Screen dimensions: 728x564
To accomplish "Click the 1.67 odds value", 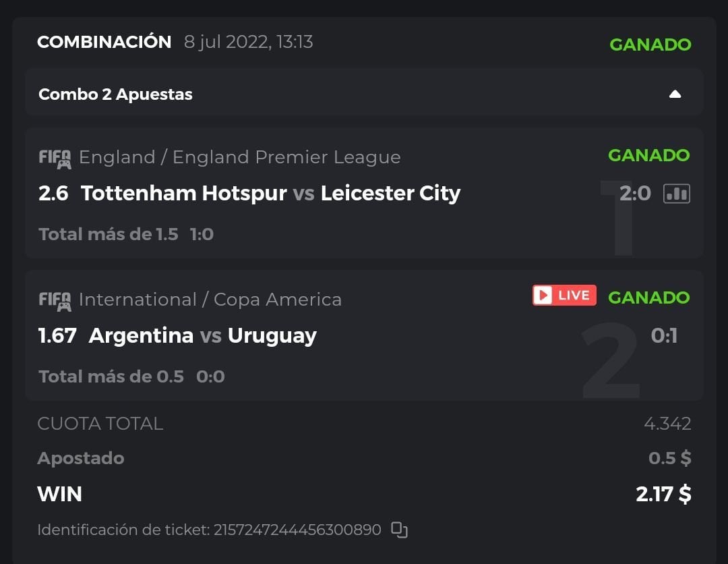I will pos(57,335).
